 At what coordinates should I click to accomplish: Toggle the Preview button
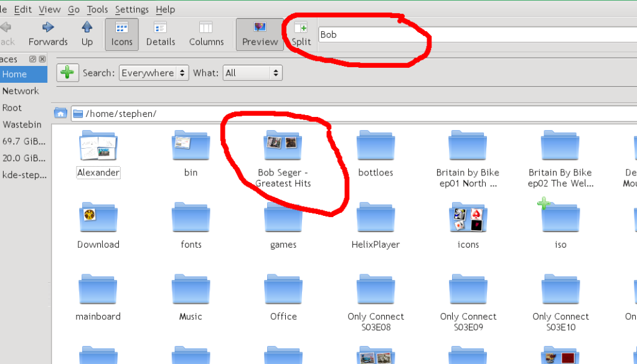point(260,34)
